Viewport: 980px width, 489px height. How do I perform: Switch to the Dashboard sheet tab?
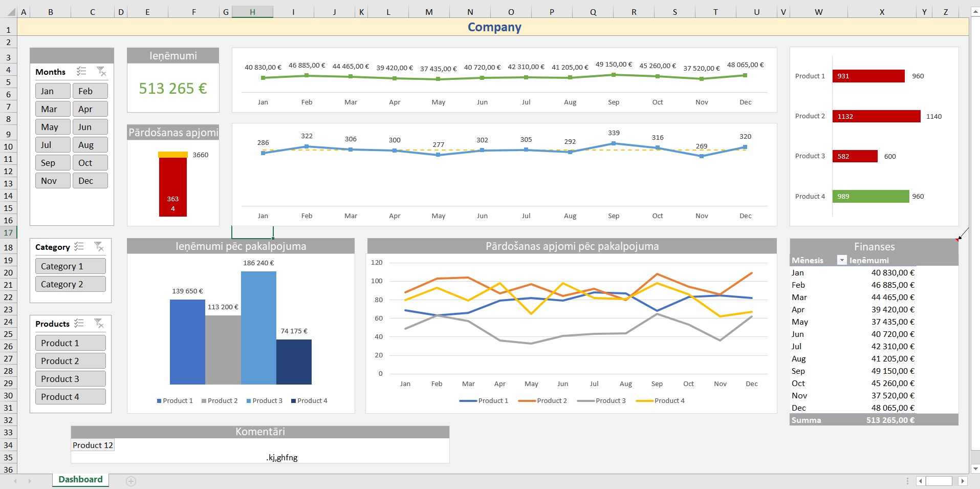[x=80, y=479]
